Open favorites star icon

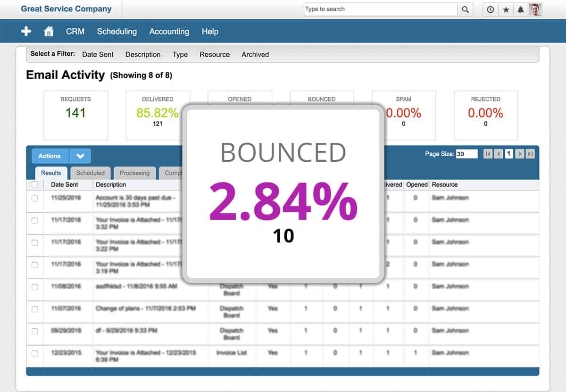click(506, 9)
